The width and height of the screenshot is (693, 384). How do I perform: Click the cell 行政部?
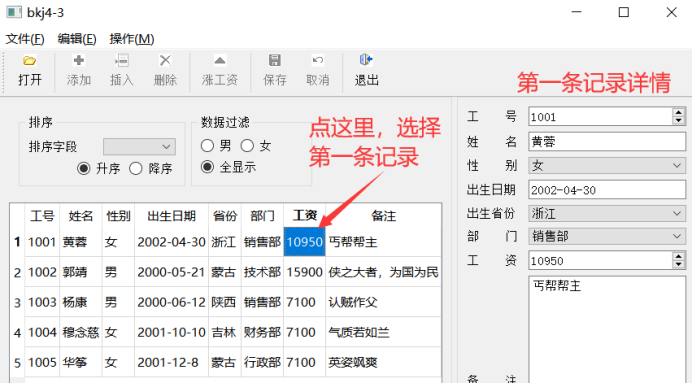[x=262, y=362]
